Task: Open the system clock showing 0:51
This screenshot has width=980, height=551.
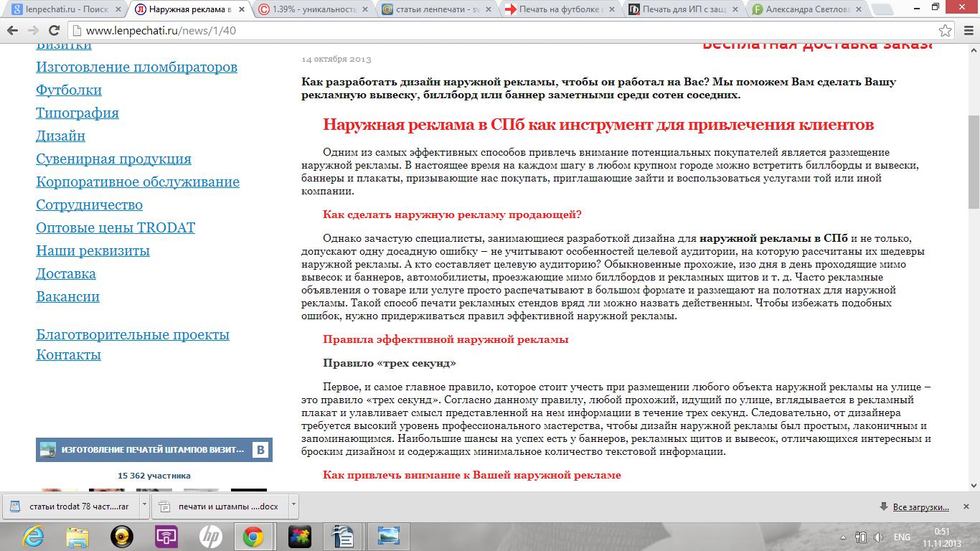Action: point(941,537)
